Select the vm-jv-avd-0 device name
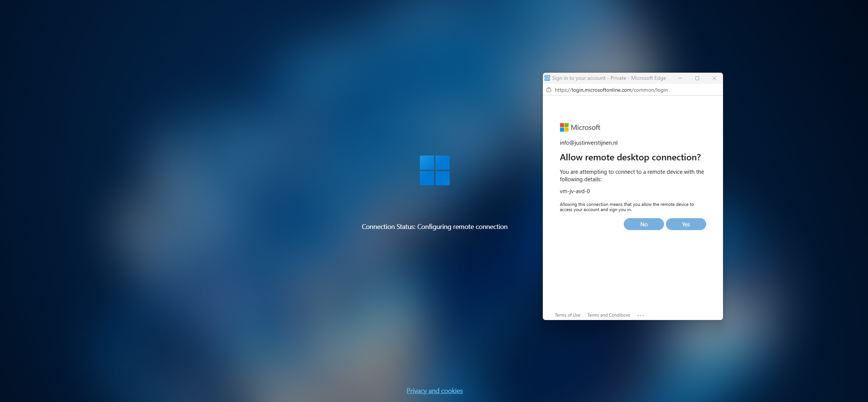Viewport: 868px width, 402px height. point(575,191)
